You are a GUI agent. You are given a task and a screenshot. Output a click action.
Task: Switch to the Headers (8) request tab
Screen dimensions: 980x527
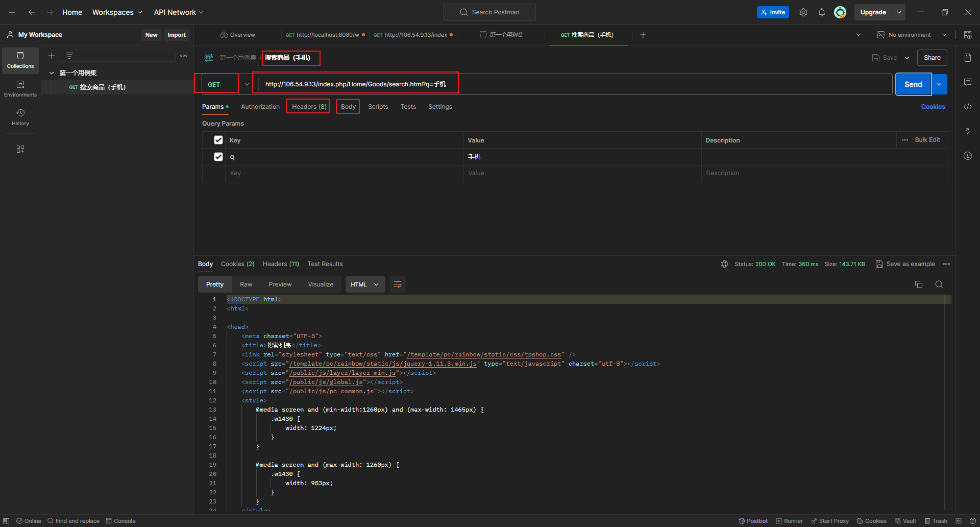(309, 107)
